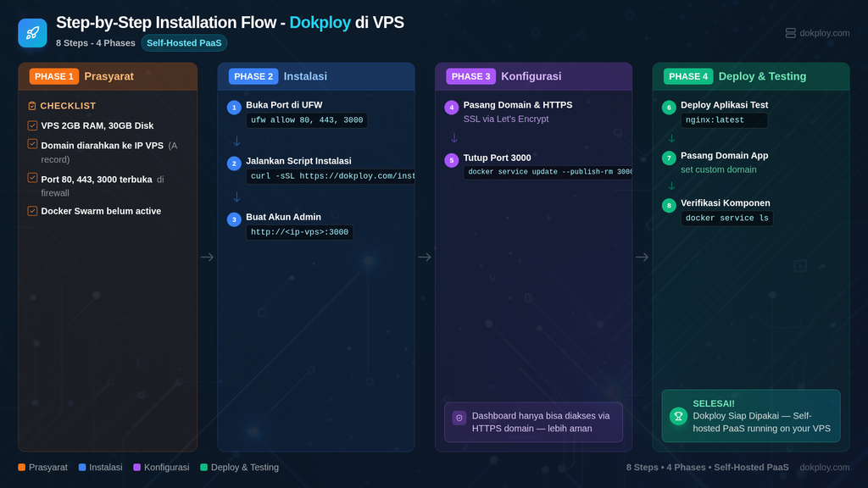This screenshot has height=488, width=868.
Task: Click the server icon beside dokploy.com
Action: pyautogui.click(x=791, y=33)
